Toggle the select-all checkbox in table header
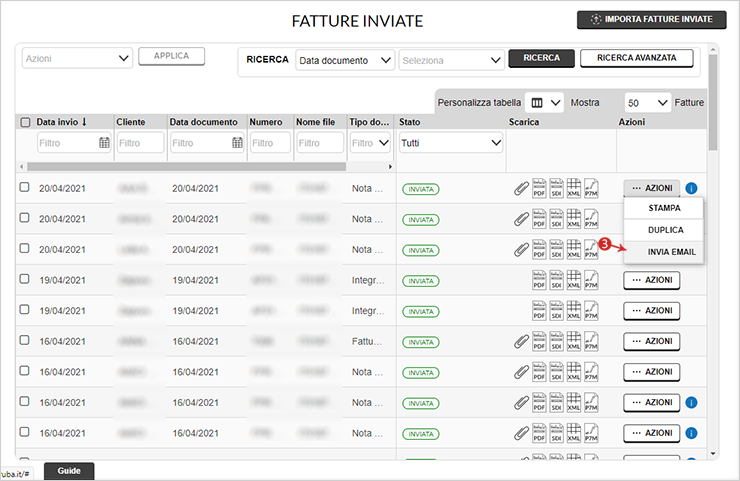 click(x=25, y=122)
